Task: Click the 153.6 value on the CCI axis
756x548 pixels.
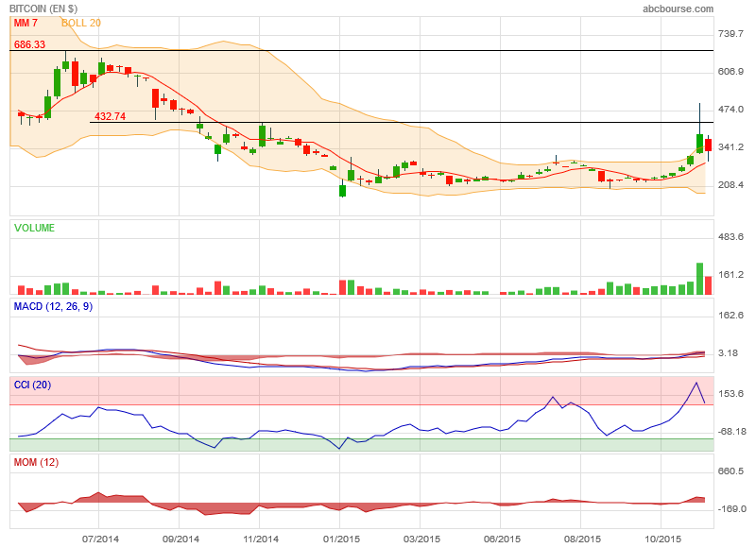Action: [733, 393]
